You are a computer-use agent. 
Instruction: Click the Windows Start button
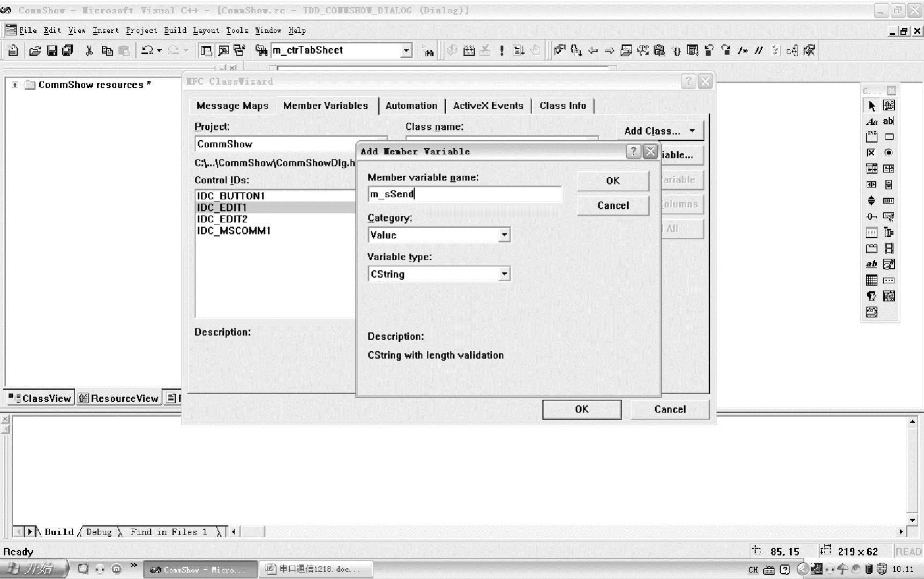tap(33, 569)
